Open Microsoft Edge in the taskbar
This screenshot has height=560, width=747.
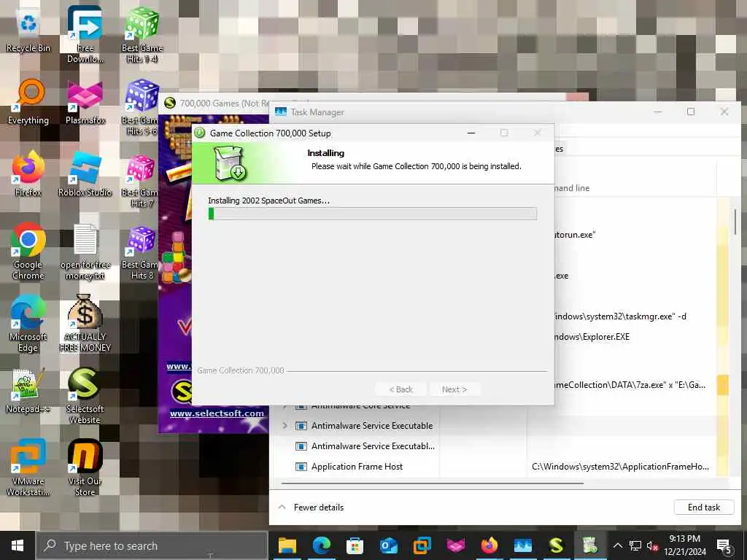322,545
